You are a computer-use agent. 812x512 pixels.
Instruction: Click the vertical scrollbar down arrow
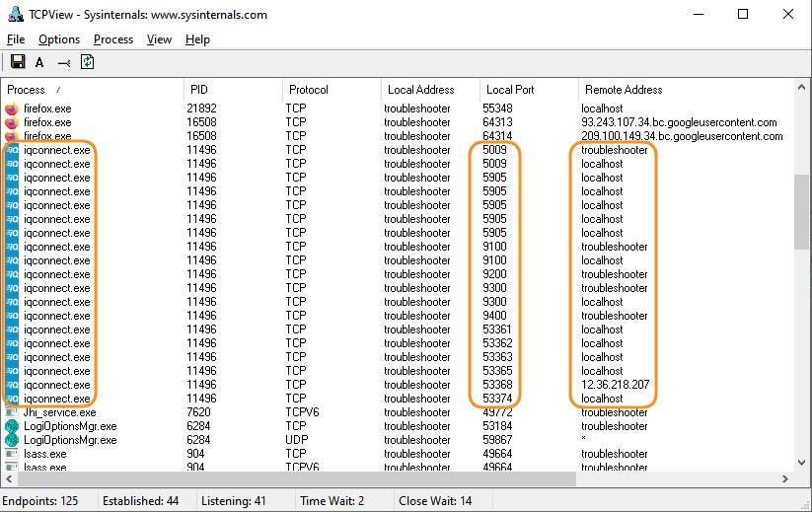click(801, 463)
